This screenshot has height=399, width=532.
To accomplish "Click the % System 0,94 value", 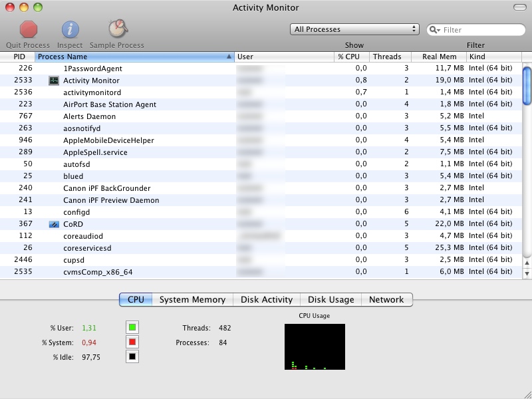I will coord(89,342).
